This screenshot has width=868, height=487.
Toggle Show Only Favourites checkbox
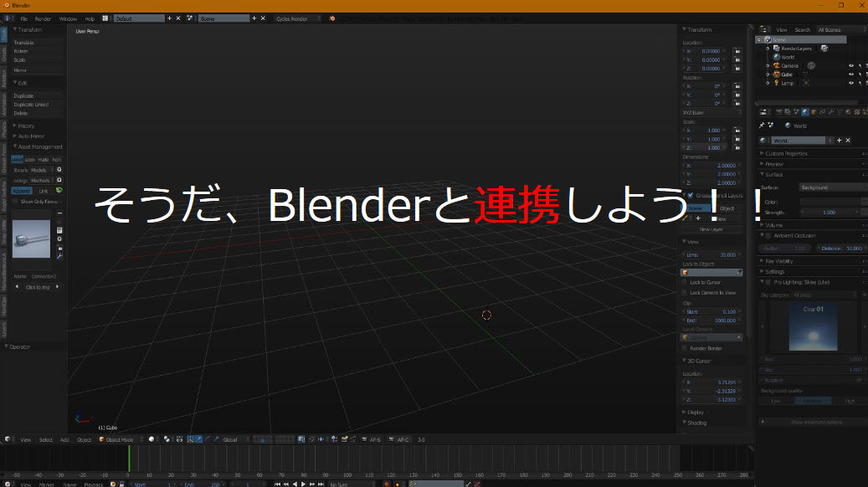[15, 202]
